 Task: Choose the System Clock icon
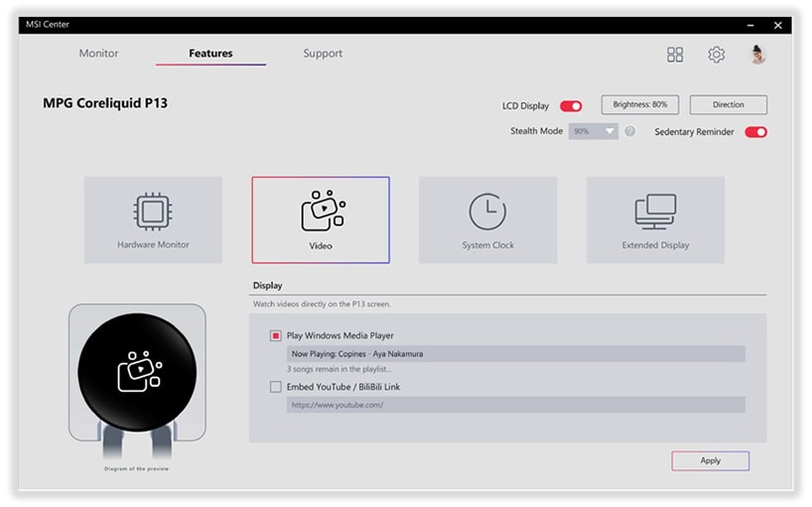487,210
